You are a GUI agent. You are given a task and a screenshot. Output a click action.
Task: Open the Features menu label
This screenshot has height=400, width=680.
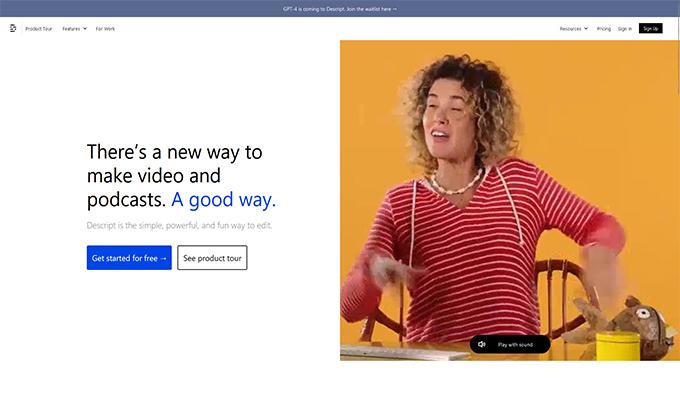[x=71, y=29]
